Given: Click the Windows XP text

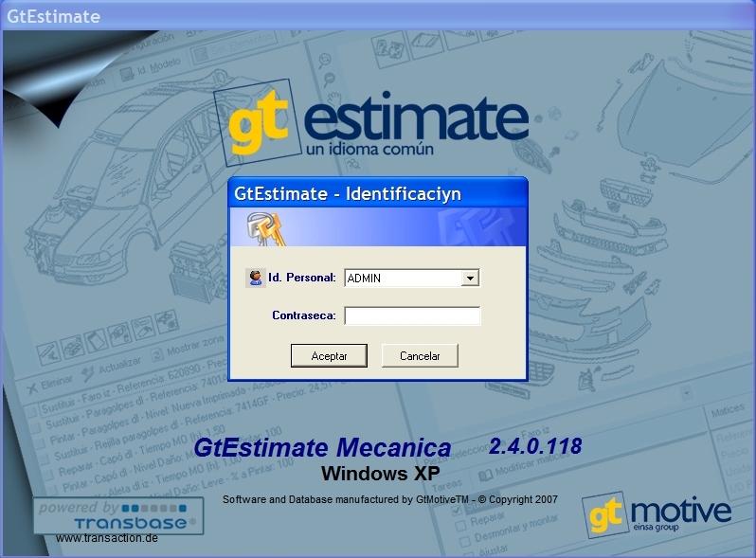Looking at the screenshot, I should pos(381,473).
